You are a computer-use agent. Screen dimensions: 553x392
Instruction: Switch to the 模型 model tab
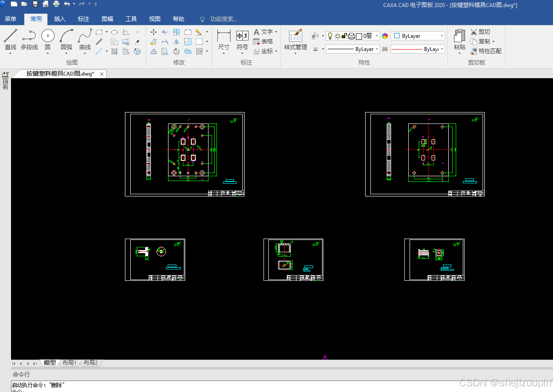coord(50,363)
